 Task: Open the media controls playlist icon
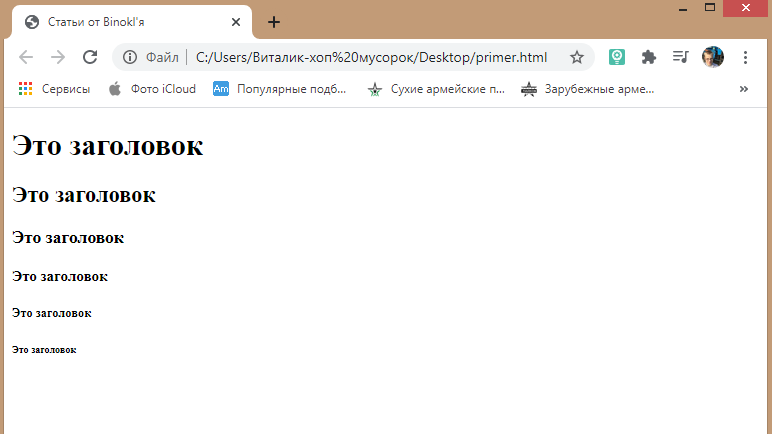click(x=680, y=57)
